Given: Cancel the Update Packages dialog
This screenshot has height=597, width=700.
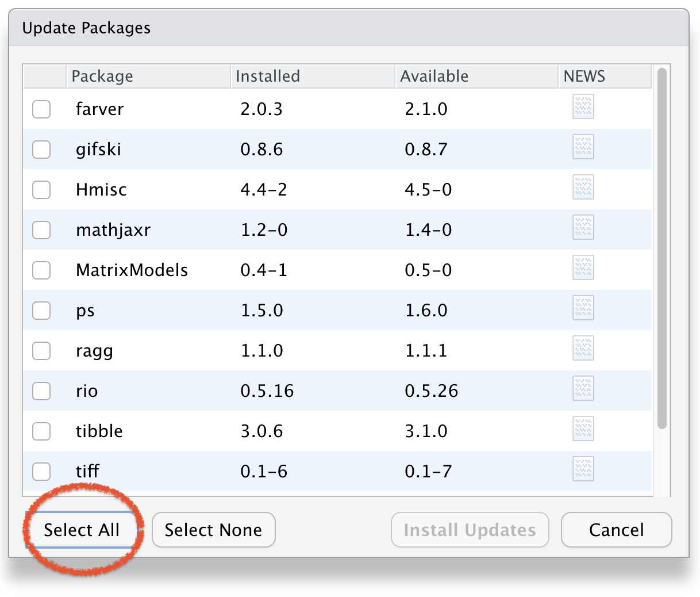Looking at the screenshot, I should point(616,530).
